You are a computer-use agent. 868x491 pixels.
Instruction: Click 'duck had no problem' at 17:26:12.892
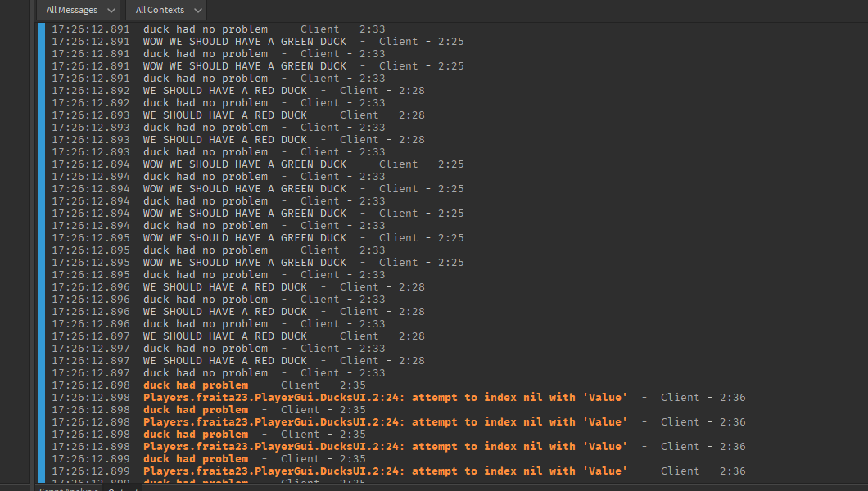point(205,103)
